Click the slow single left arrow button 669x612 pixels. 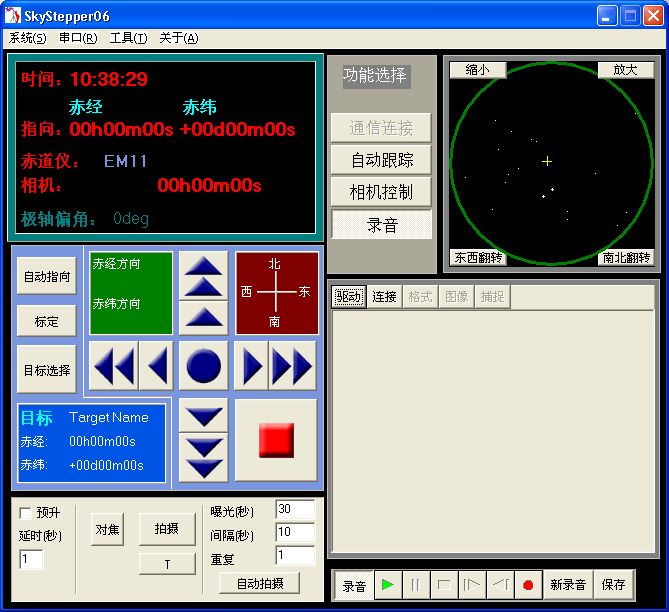[x=157, y=366]
